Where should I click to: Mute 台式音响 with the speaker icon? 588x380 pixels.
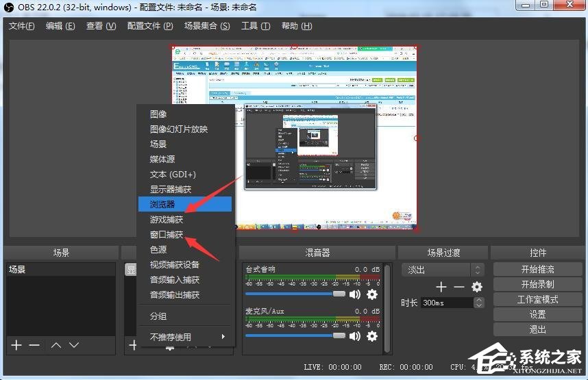(x=354, y=294)
